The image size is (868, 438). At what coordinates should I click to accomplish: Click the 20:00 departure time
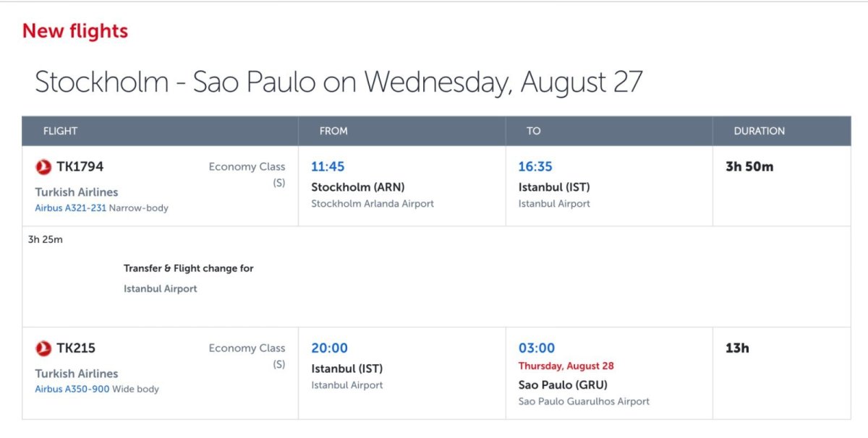(x=329, y=348)
